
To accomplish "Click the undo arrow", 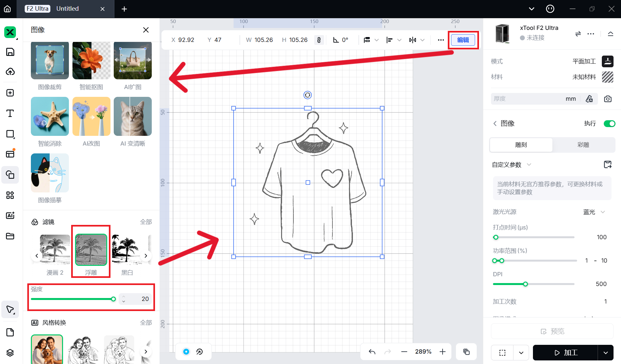I will coord(372,352).
